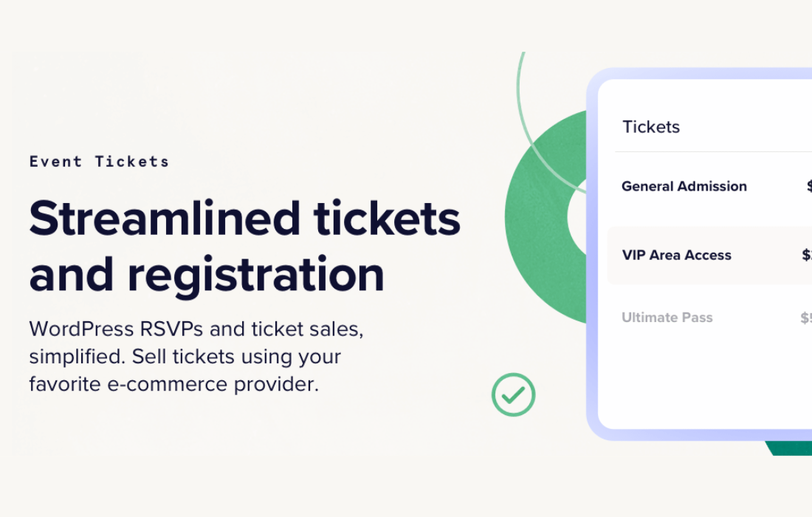This screenshot has width=812, height=517.
Task: Click the dark teal shape below the card
Action: pyautogui.click(x=788, y=448)
